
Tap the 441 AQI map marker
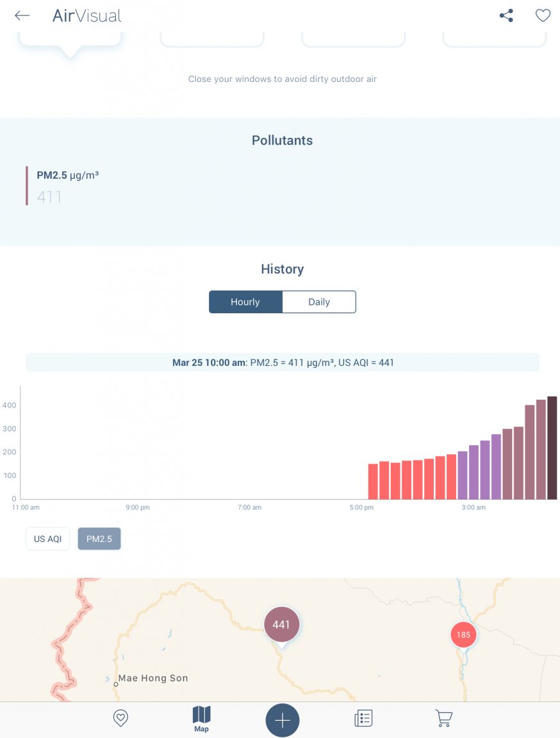pos(281,625)
